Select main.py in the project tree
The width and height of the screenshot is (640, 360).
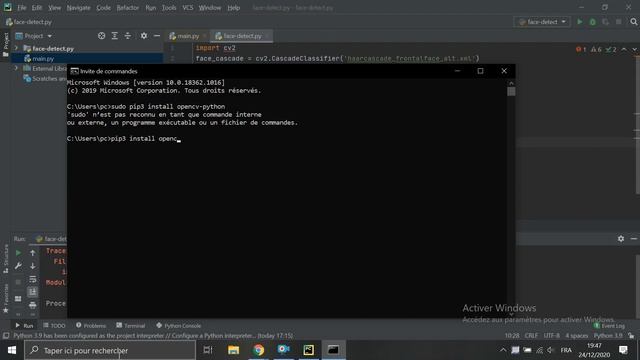click(43, 59)
